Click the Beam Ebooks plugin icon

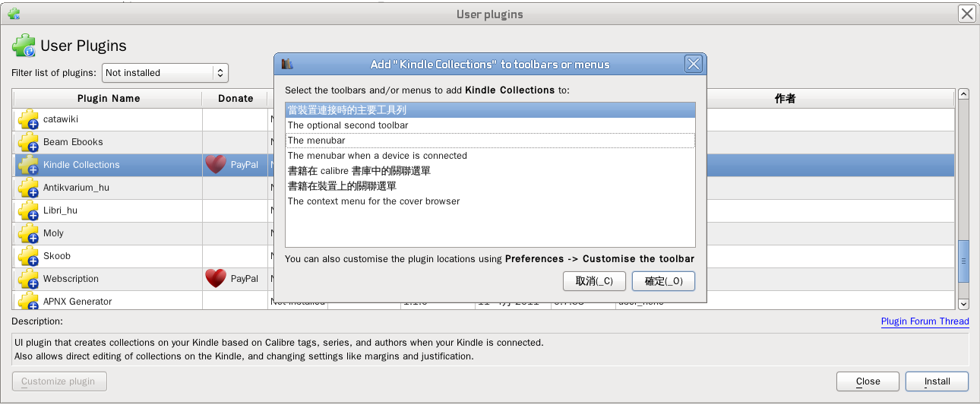pyautogui.click(x=29, y=142)
